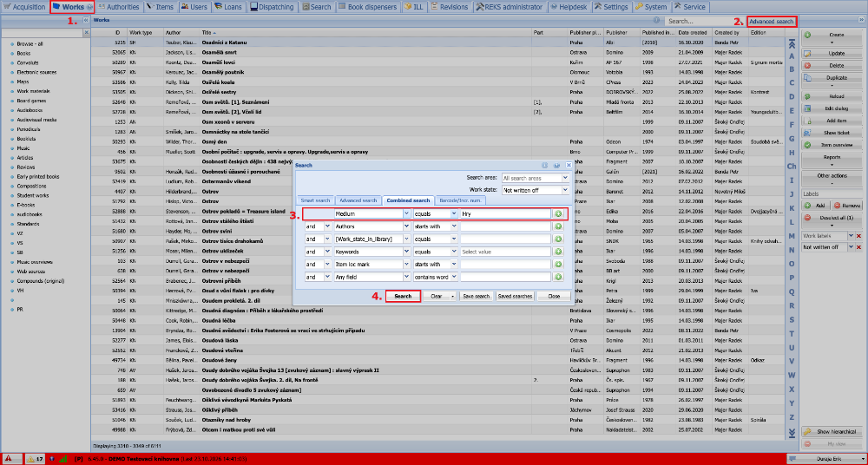The height and width of the screenshot is (465, 868).
Task: Open the Work state dropdown in the Search dialog
Action: coord(565,190)
